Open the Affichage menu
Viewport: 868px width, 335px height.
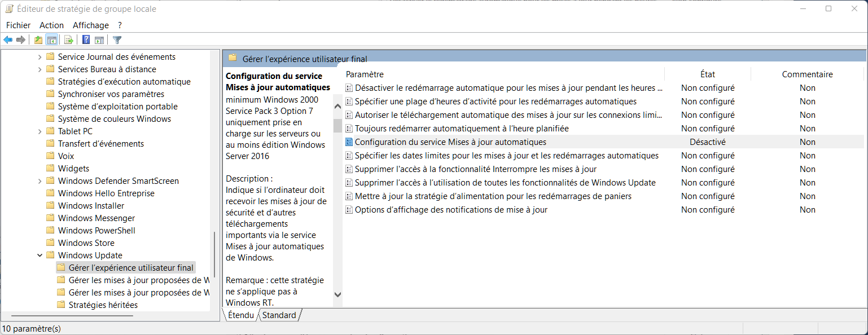(91, 25)
